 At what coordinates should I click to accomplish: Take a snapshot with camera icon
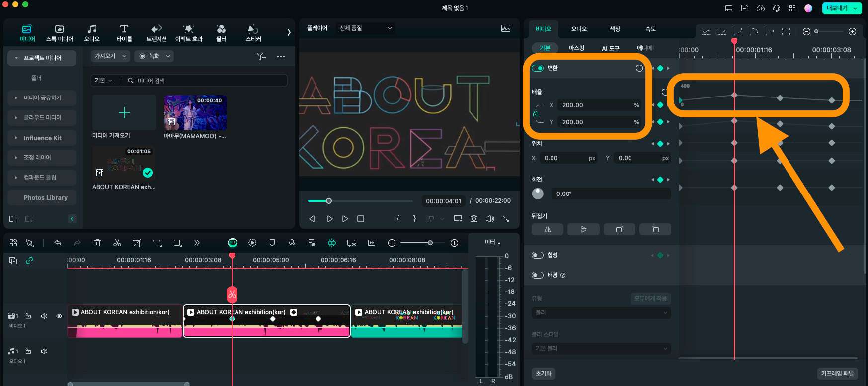coord(474,219)
